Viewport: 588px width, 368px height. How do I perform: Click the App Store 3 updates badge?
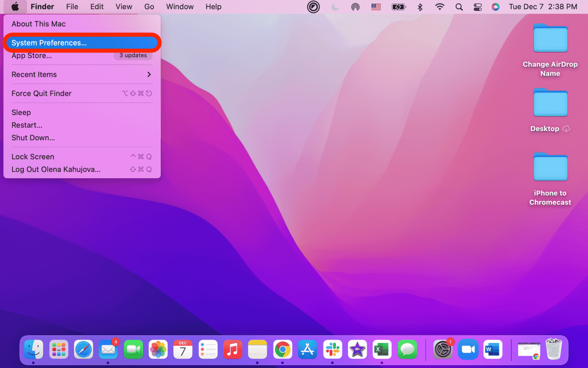(133, 55)
